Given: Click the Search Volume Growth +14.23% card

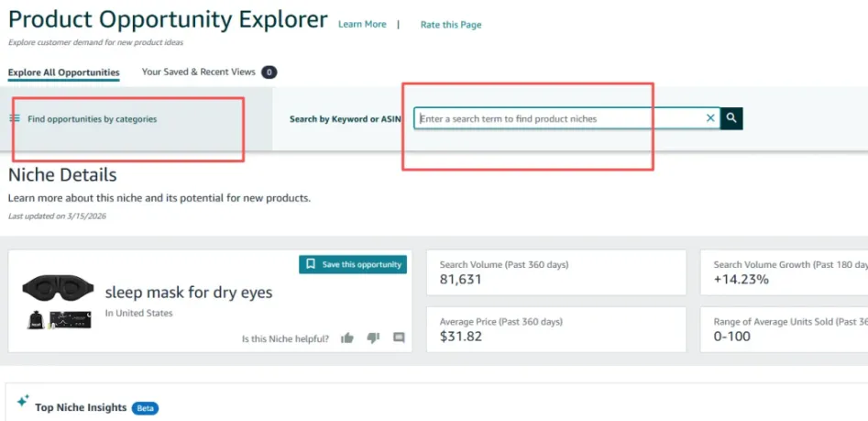Looking at the screenshot, I should click(x=783, y=272).
